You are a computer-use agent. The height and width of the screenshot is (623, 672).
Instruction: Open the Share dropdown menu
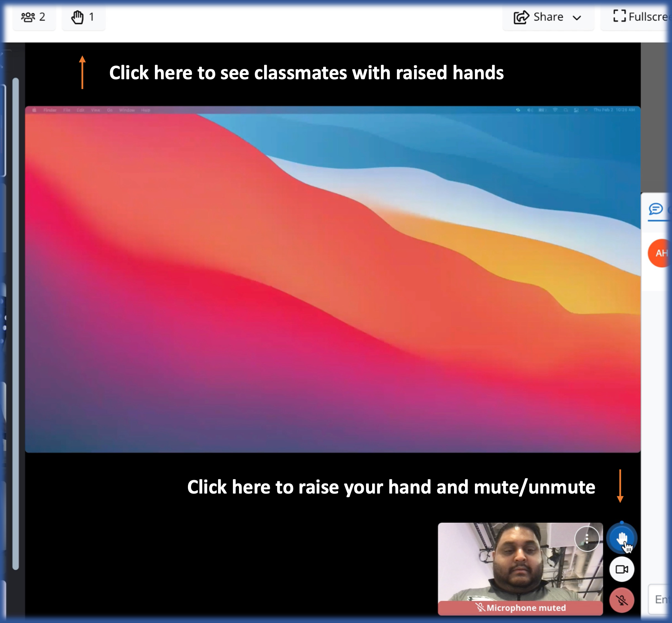[x=548, y=18]
